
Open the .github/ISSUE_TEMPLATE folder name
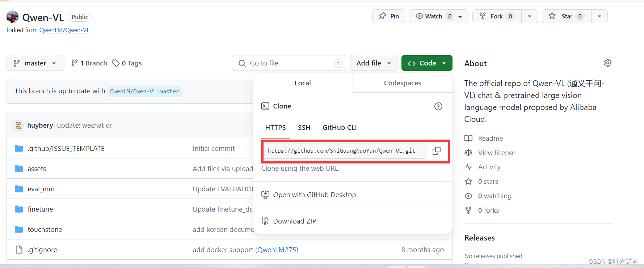tap(66, 148)
